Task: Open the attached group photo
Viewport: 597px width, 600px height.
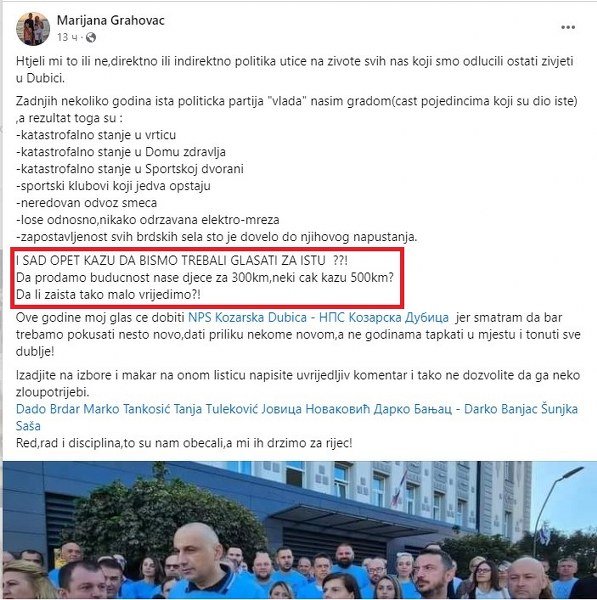Action: (300, 530)
